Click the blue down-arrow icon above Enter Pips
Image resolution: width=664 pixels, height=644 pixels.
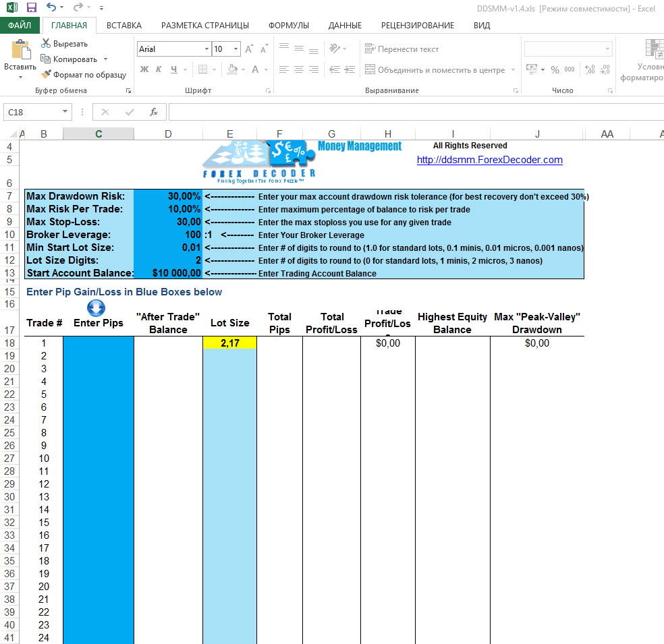pyautogui.click(x=96, y=308)
